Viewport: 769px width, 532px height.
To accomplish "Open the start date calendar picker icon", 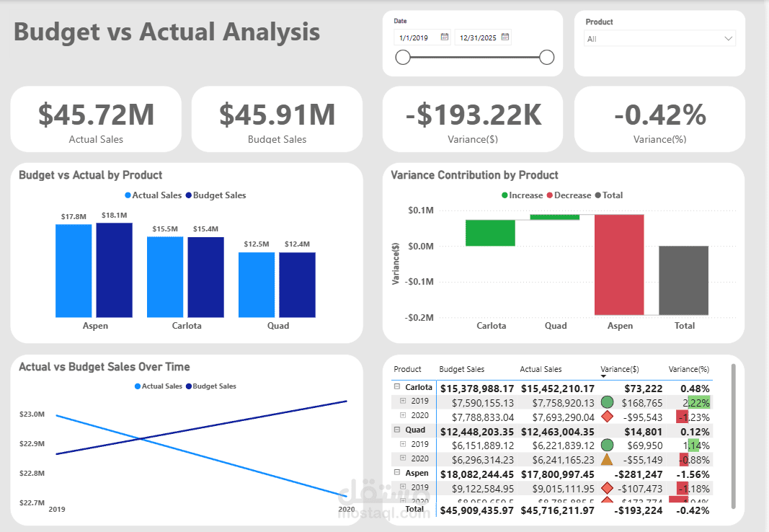I will [445, 37].
